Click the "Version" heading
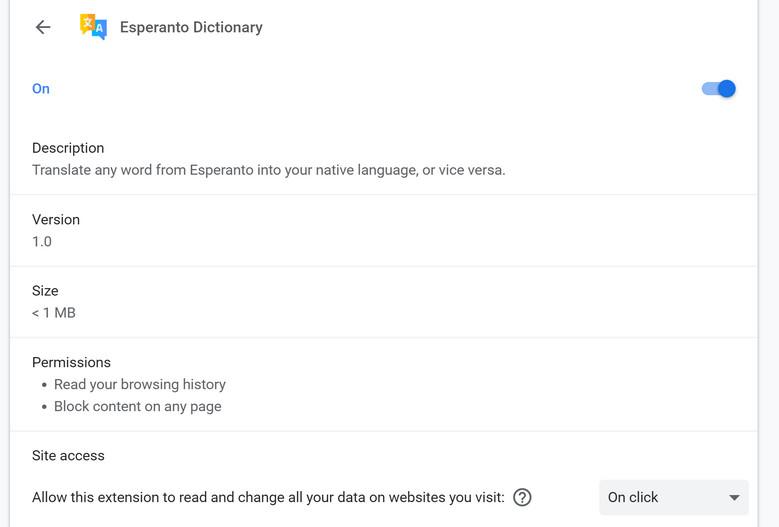 (x=56, y=219)
